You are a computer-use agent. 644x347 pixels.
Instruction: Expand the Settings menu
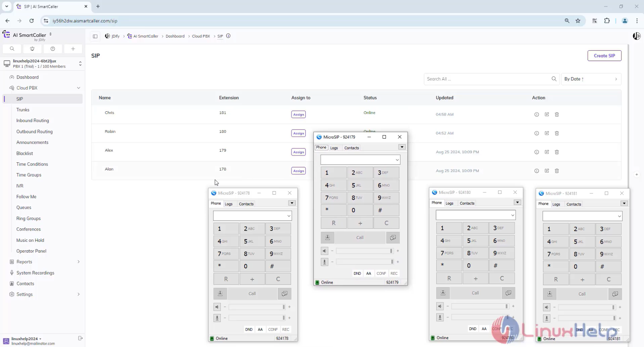[78, 294]
